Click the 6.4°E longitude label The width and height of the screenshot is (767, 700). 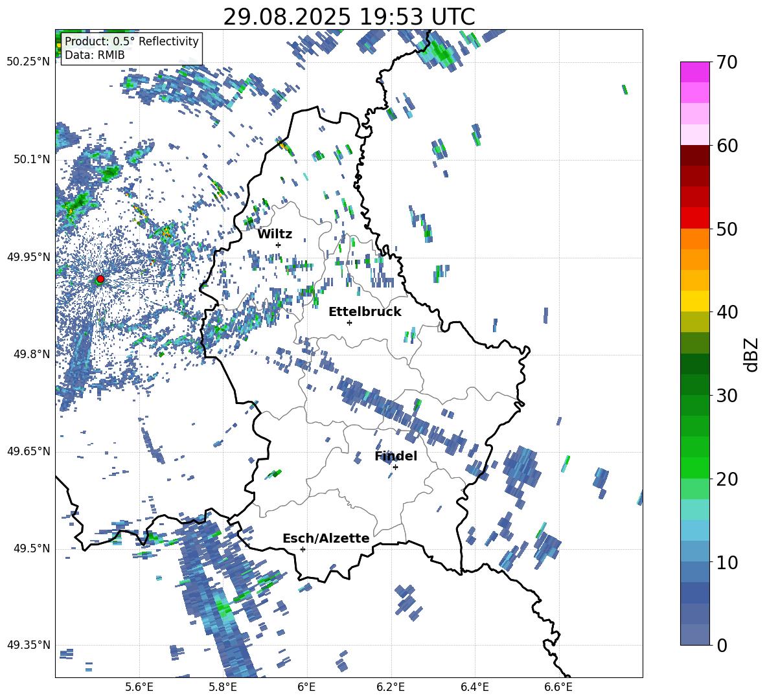click(x=474, y=688)
